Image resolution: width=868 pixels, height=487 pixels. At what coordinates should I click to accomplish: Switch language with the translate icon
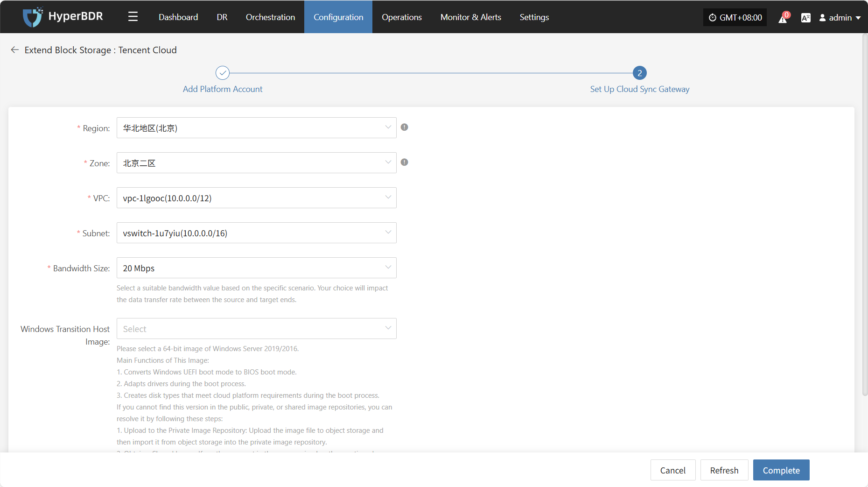805,18
